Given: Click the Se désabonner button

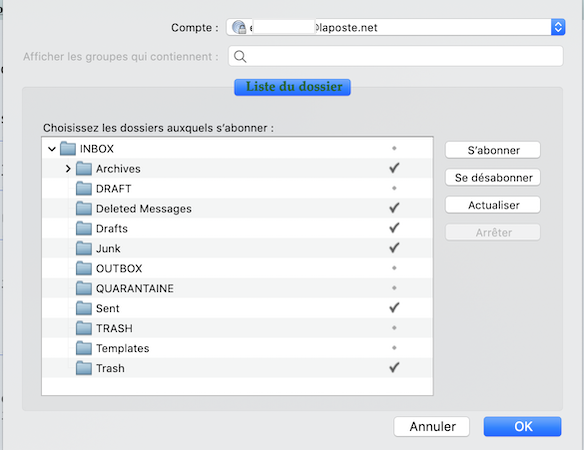Looking at the screenshot, I should coord(493,178).
